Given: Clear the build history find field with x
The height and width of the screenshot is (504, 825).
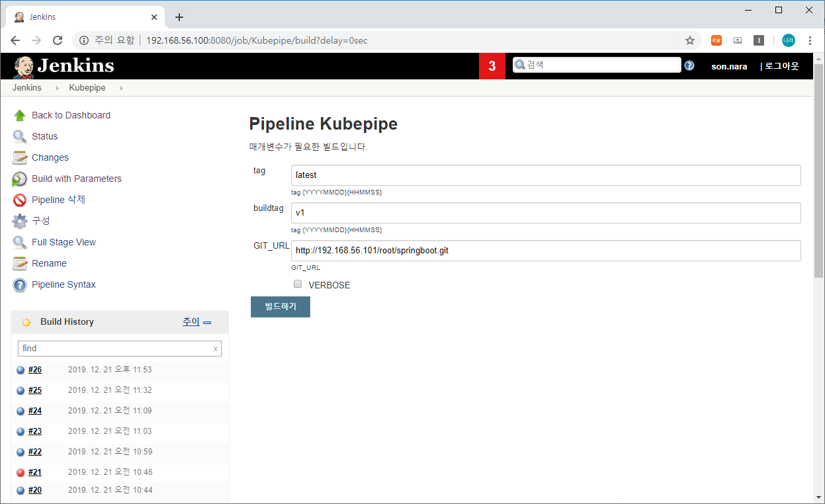Looking at the screenshot, I should tap(215, 349).
